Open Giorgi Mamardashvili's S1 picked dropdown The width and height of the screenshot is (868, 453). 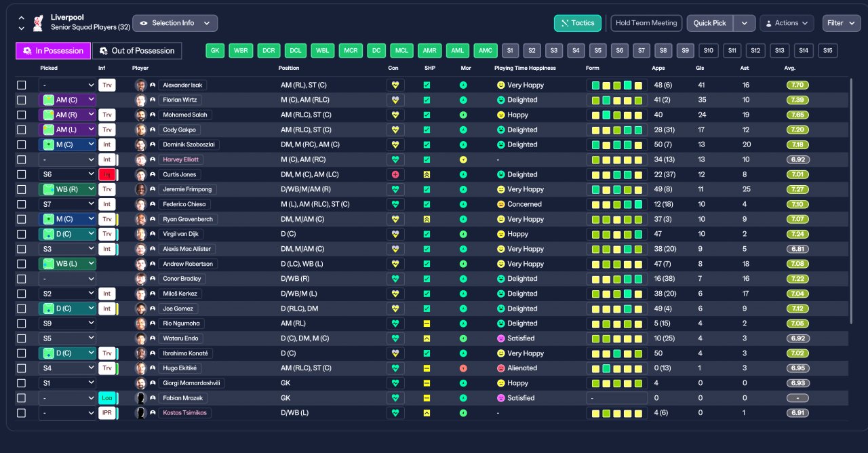pos(67,383)
